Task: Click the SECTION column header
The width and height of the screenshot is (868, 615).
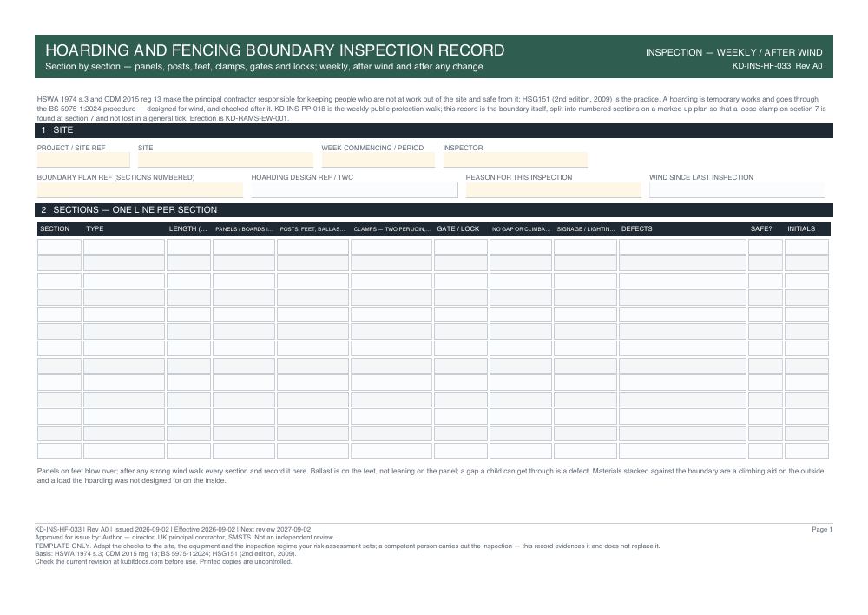Action: [55, 228]
